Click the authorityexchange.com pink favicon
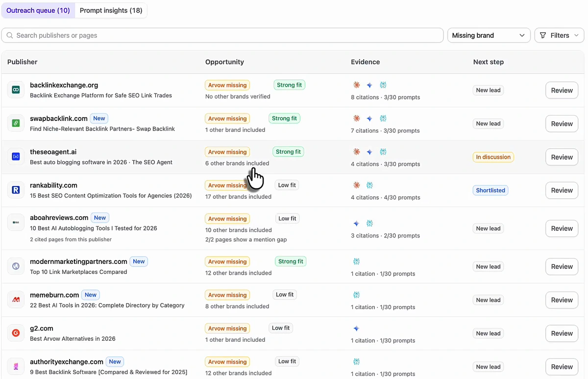 tap(16, 366)
